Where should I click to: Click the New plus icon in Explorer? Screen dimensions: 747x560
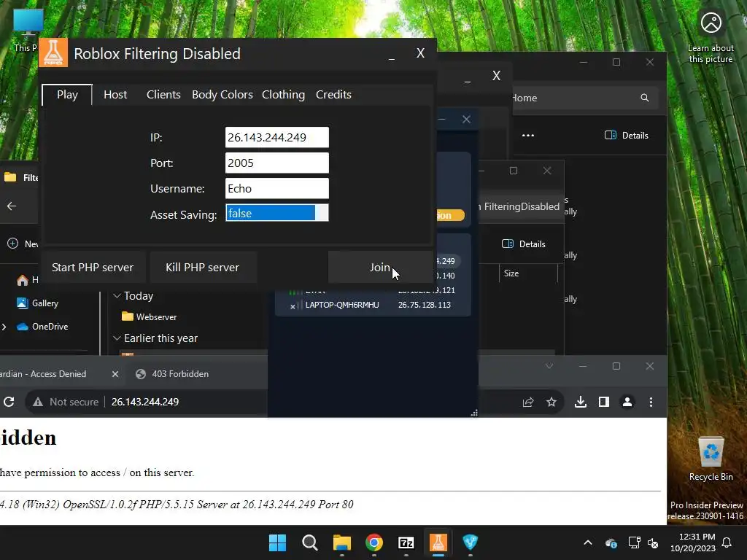click(13, 244)
